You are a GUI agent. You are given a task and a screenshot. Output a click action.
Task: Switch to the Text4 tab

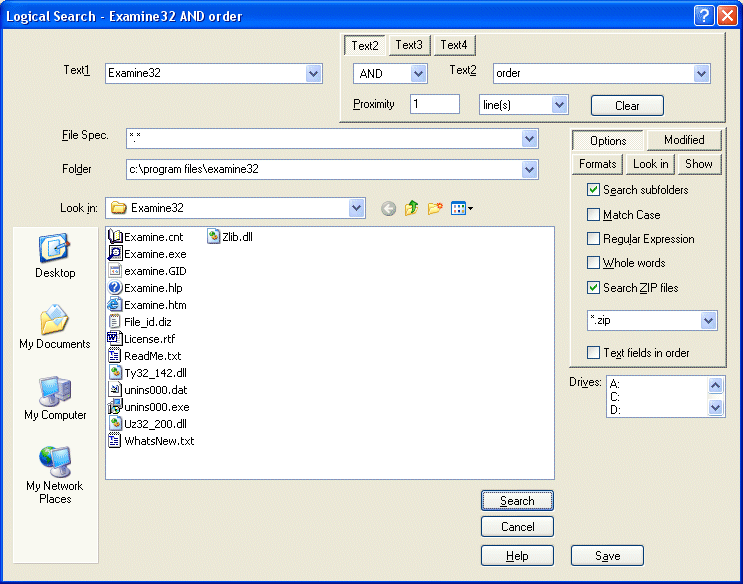(x=454, y=45)
